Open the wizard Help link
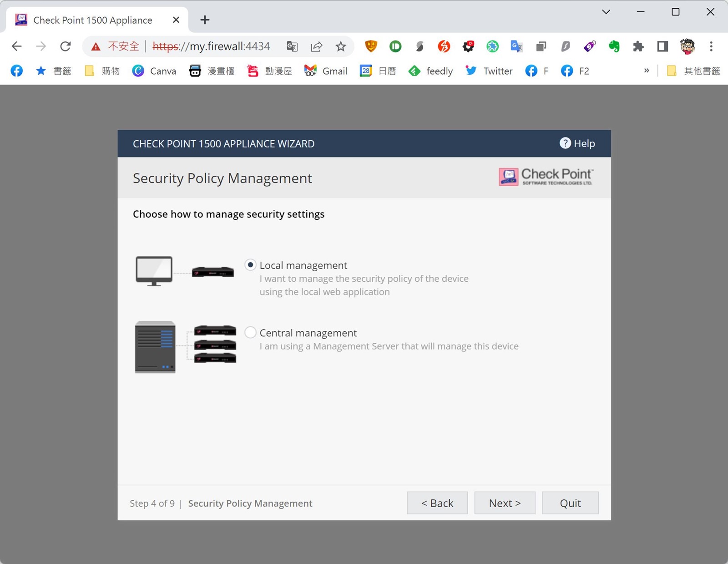The height and width of the screenshot is (564, 728). coord(577,143)
